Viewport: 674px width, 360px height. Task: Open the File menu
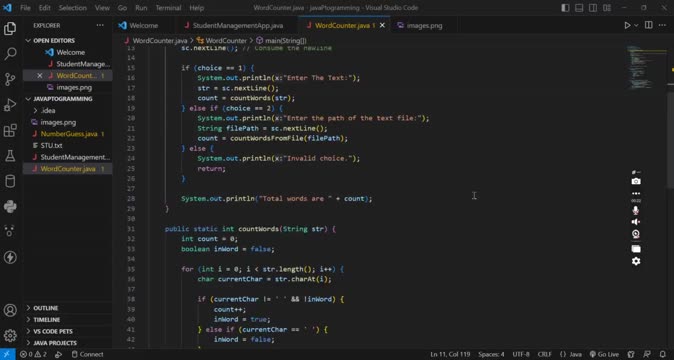25,8
